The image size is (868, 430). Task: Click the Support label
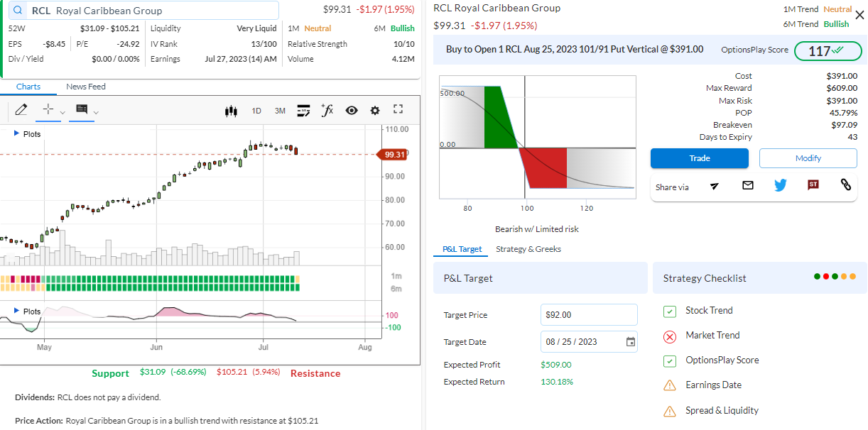(110, 373)
